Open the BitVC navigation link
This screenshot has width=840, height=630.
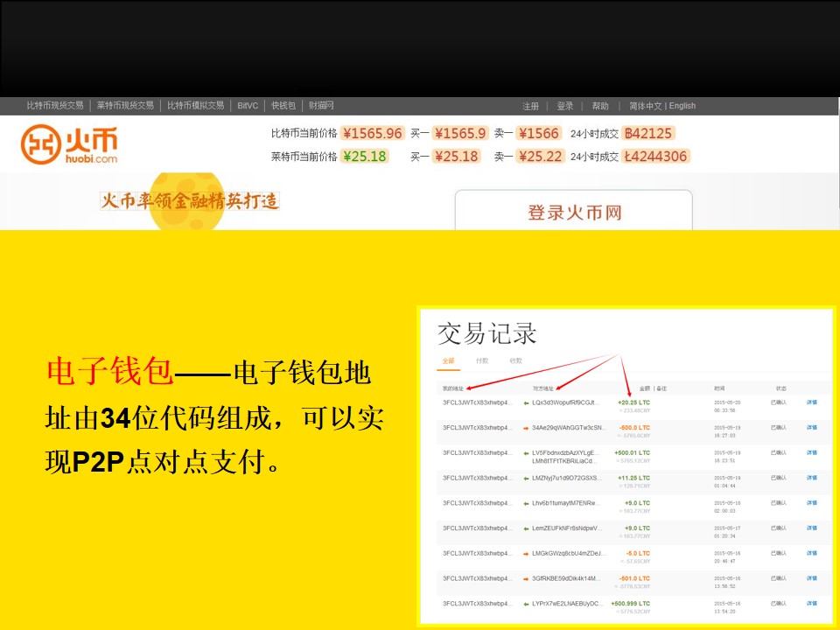click(x=248, y=106)
